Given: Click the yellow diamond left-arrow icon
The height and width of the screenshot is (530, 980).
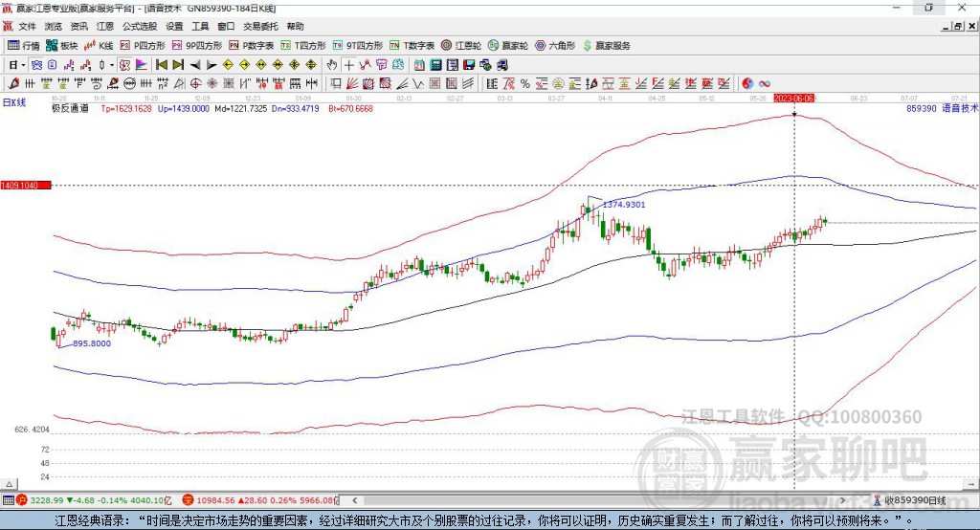Looking at the screenshot, I should 228,65.
